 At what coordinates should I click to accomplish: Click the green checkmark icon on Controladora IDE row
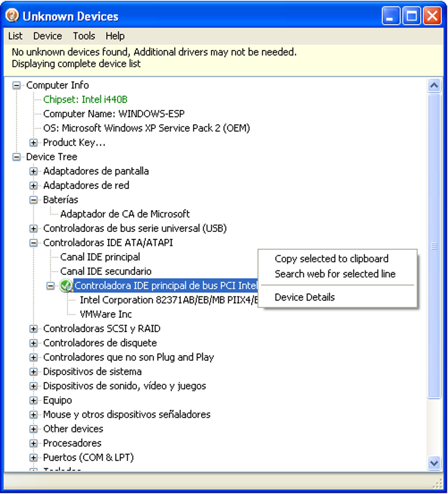click(x=66, y=285)
